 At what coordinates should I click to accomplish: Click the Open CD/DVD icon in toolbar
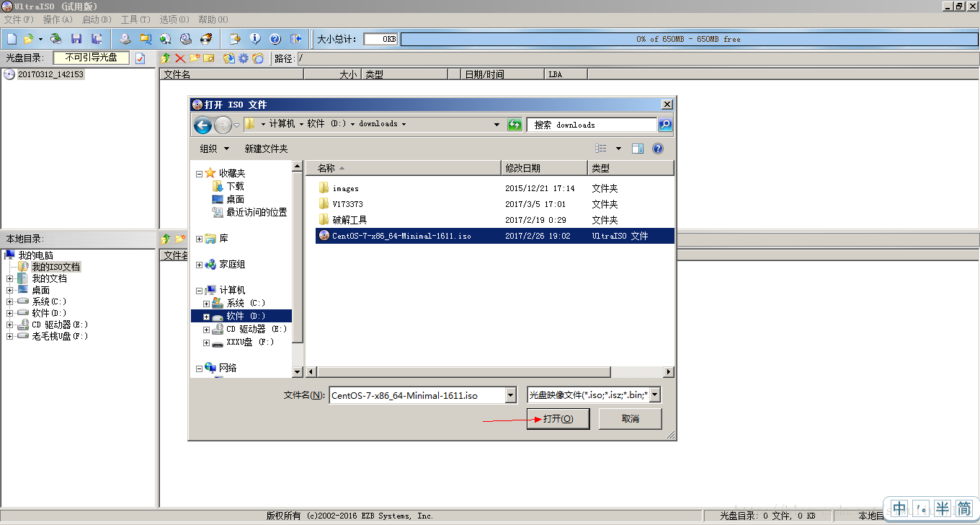(x=55, y=39)
